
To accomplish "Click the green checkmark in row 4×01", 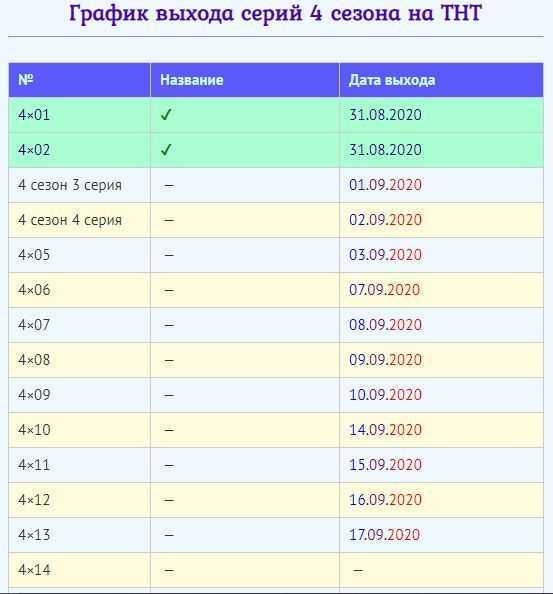I will coord(166,115).
